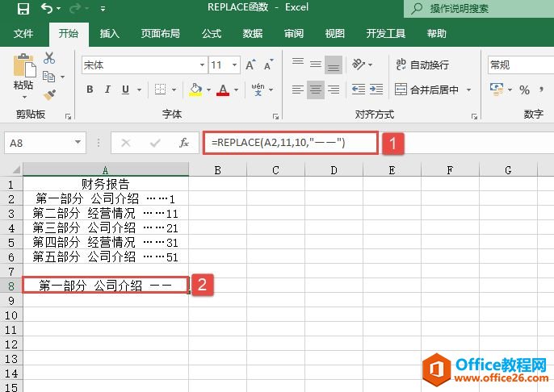
Task: Select the Format Painter brush
Action: pyautogui.click(x=49, y=95)
